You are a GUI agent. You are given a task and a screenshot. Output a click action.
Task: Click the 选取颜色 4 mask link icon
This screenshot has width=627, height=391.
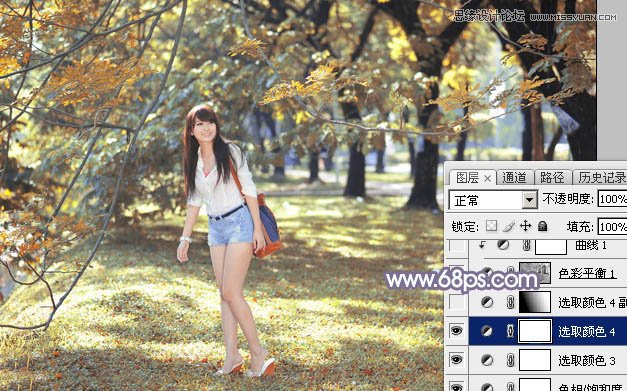[510, 331]
